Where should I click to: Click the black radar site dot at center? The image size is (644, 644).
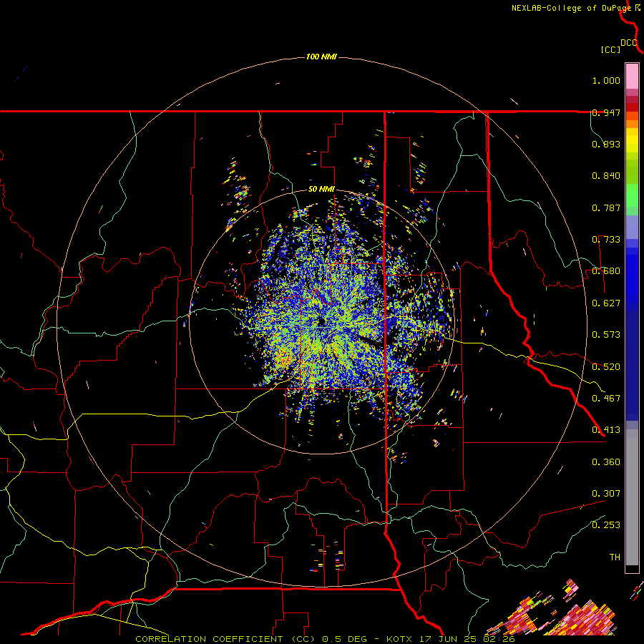coord(321,321)
